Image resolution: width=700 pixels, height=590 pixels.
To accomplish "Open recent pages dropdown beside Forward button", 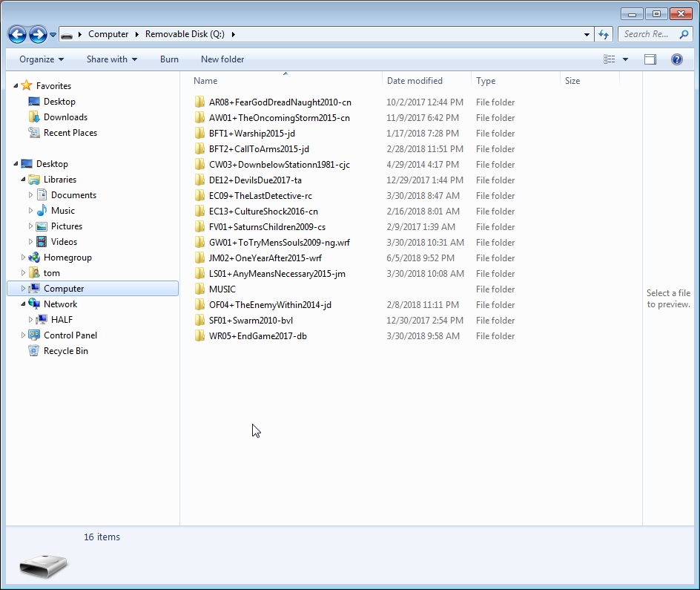I will [53, 34].
